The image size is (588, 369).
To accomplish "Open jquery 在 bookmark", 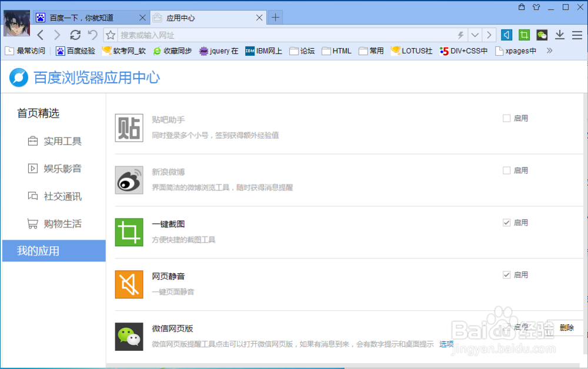I will coord(219,51).
